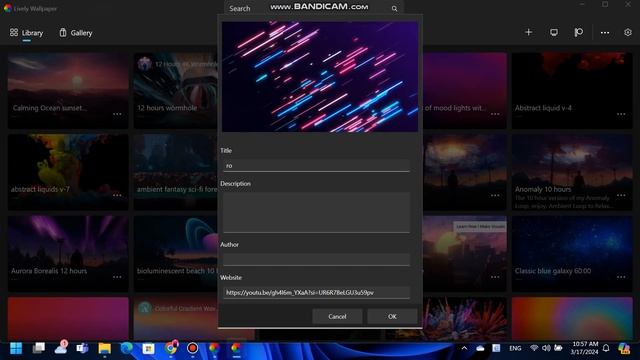Open options for Classic blue galaxy wallpaper

[x=621, y=277]
